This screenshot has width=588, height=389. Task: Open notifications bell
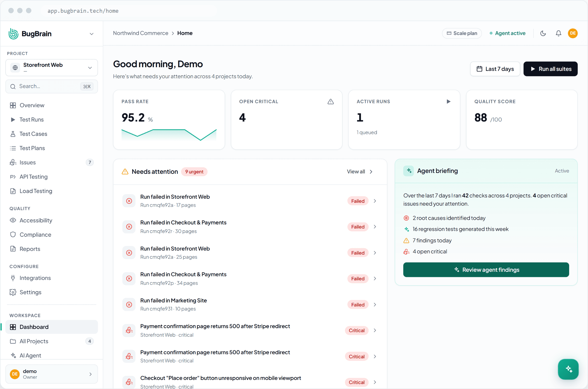558,33
